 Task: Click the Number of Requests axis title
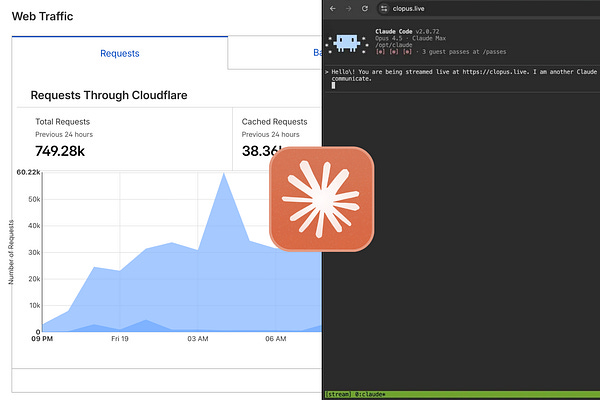point(11,252)
